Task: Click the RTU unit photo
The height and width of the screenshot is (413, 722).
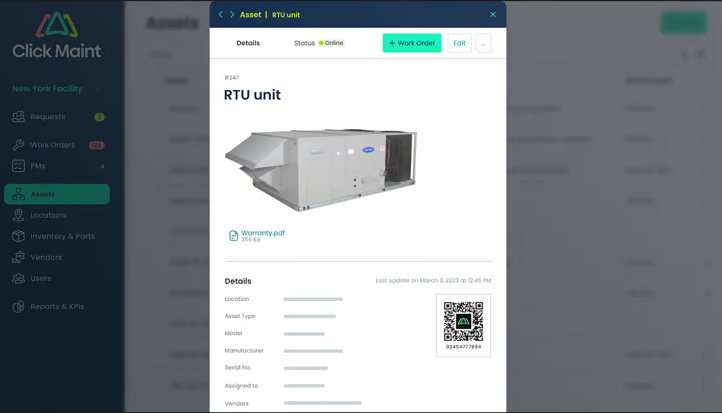Action: pyautogui.click(x=321, y=168)
